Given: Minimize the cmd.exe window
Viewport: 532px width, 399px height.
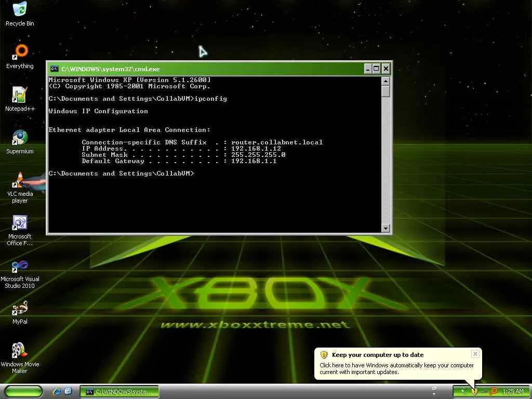Looking at the screenshot, I should coord(368,69).
